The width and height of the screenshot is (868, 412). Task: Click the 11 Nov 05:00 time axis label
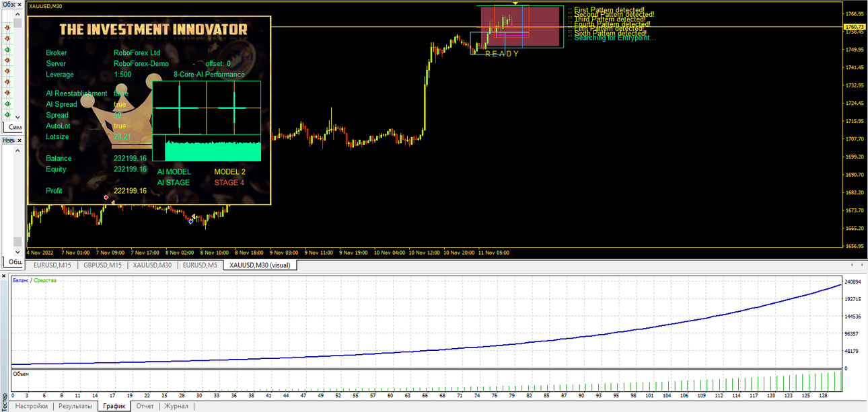[494, 253]
